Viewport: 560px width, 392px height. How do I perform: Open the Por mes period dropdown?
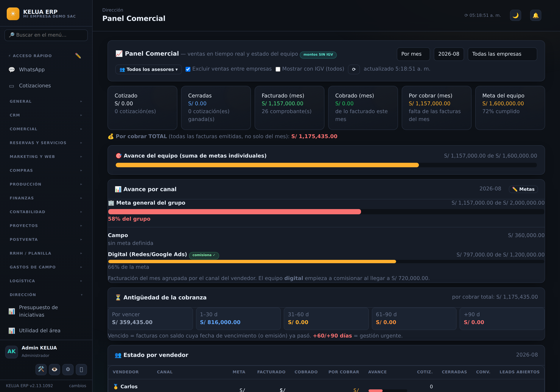tap(413, 54)
